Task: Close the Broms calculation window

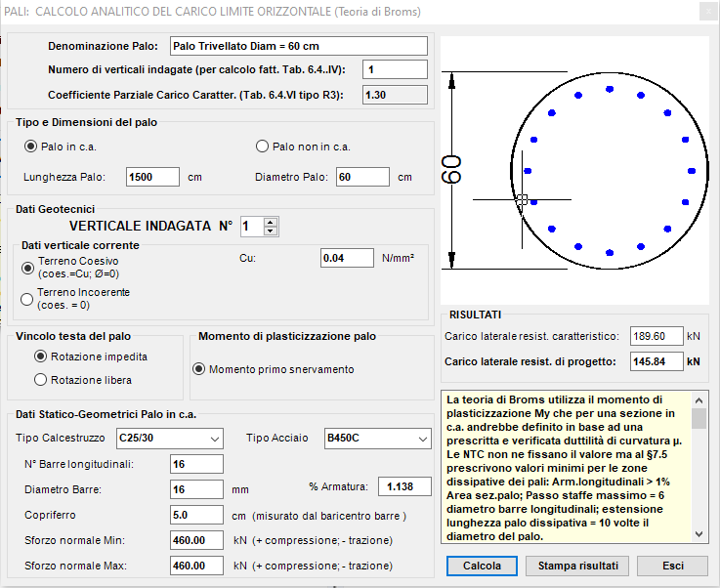Action: (x=708, y=12)
